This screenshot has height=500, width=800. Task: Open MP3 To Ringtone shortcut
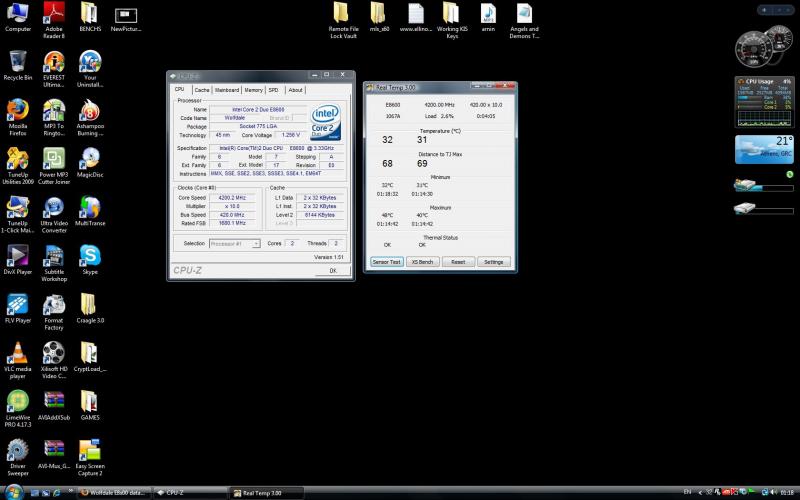pos(54,118)
